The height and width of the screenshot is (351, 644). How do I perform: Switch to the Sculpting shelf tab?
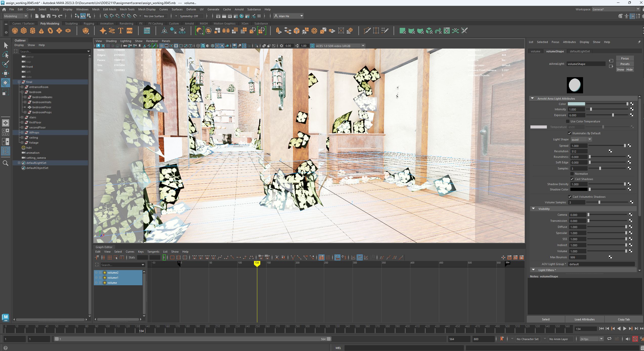pyautogui.click(x=71, y=23)
